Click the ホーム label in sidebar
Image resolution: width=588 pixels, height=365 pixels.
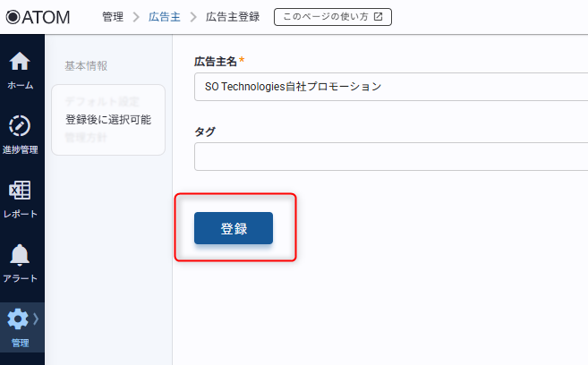(x=20, y=85)
